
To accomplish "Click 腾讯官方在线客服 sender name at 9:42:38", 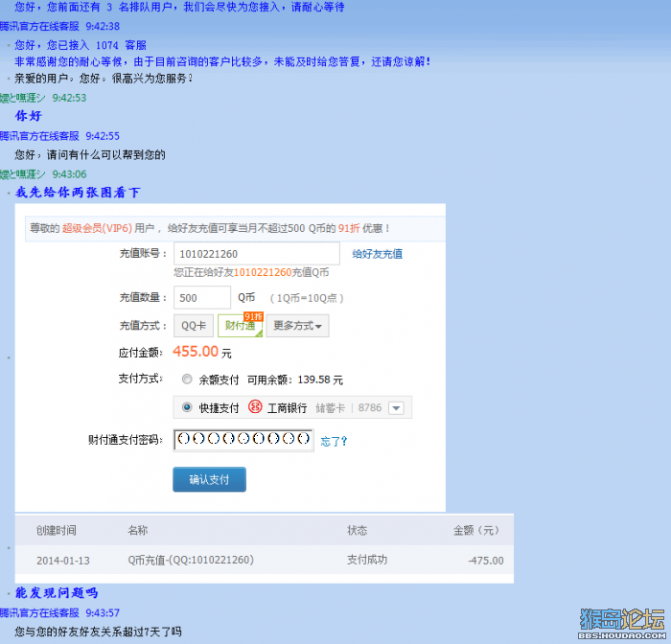I will [x=39, y=26].
